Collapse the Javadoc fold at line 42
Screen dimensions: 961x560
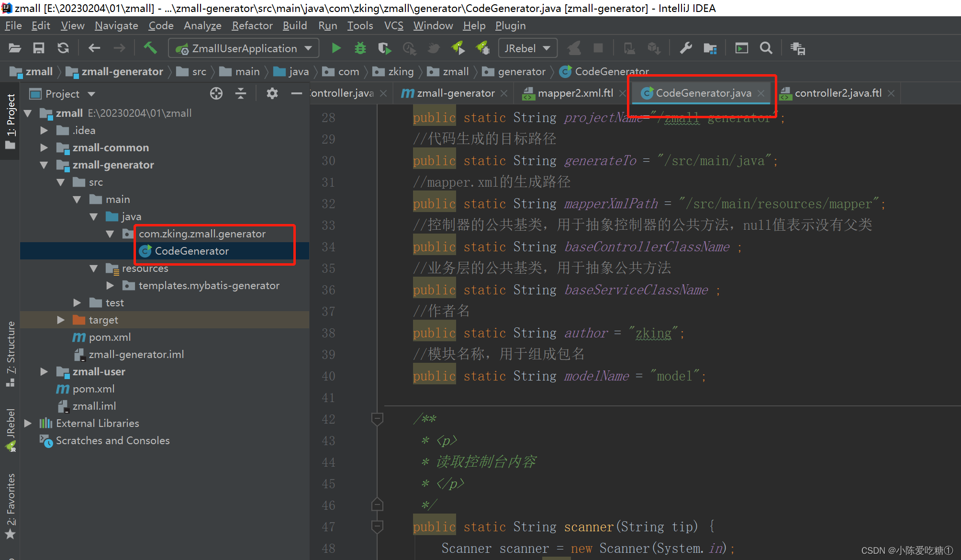(377, 419)
